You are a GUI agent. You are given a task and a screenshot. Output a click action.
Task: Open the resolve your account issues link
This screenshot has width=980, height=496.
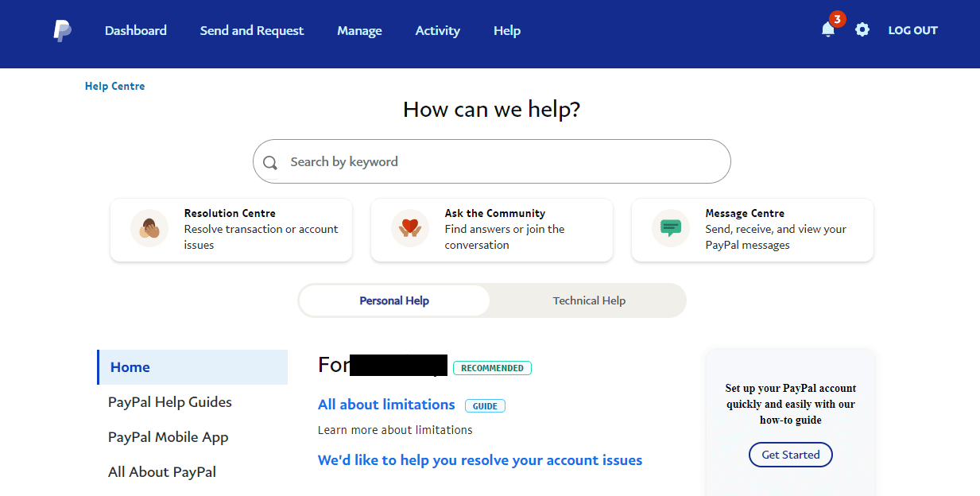[x=480, y=460]
